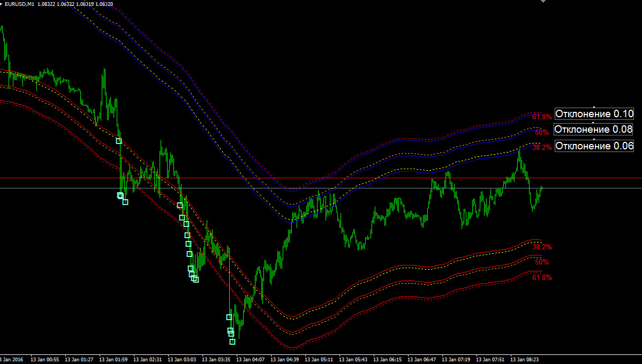The height and width of the screenshot is (364, 642).
Task: Click the 13 Jan 01:27 time label
Action: (79, 360)
